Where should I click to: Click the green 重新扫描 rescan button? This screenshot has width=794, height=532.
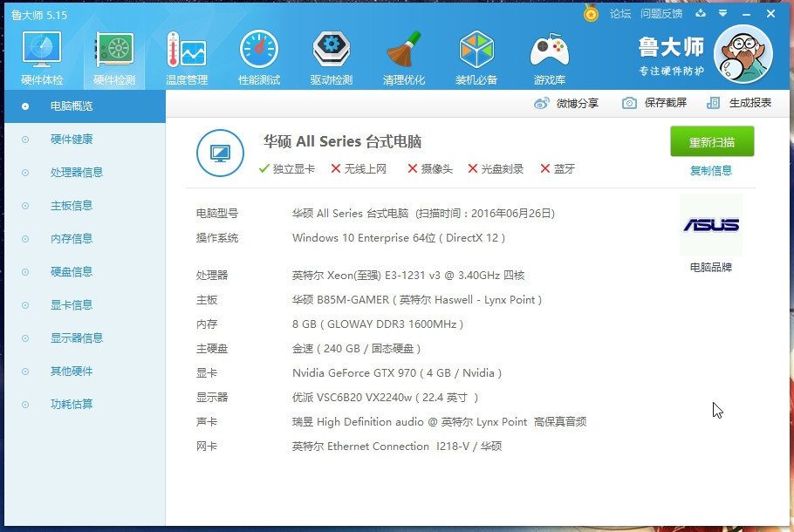tap(712, 142)
